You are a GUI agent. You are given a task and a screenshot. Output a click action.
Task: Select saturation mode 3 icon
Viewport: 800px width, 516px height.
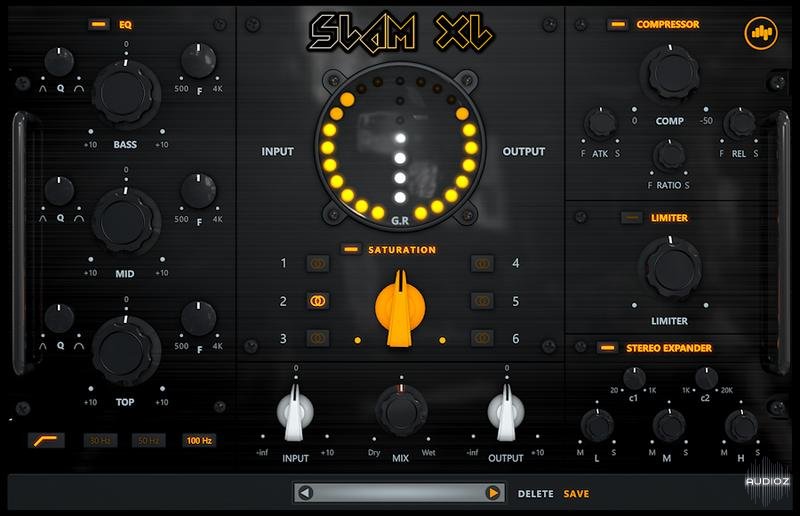click(317, 338)
